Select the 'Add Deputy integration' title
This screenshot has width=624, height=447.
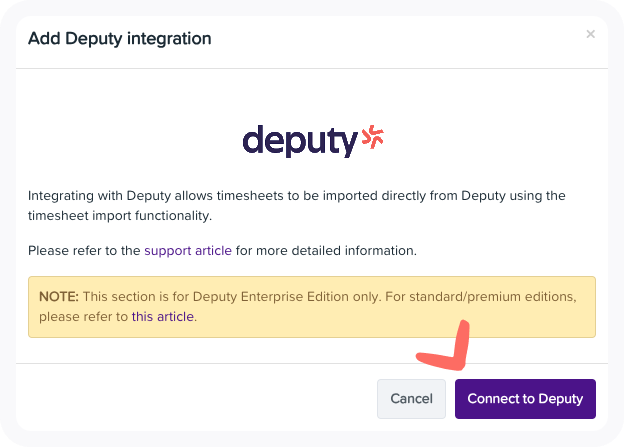click(119, 39)
